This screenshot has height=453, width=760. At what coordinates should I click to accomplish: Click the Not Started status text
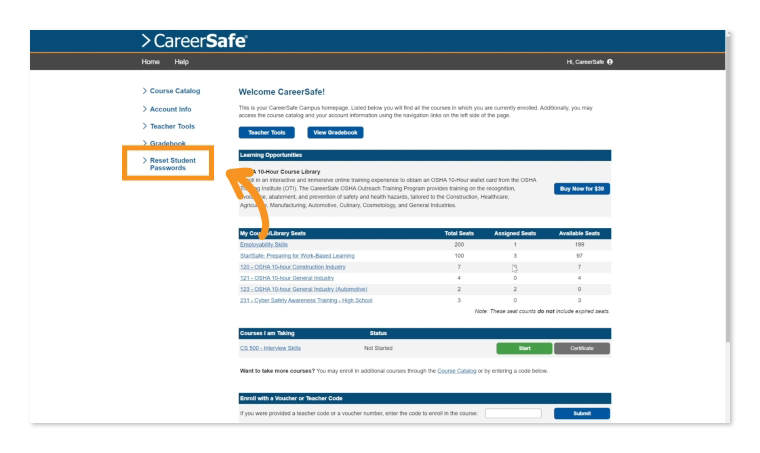(x=378, y=348)
